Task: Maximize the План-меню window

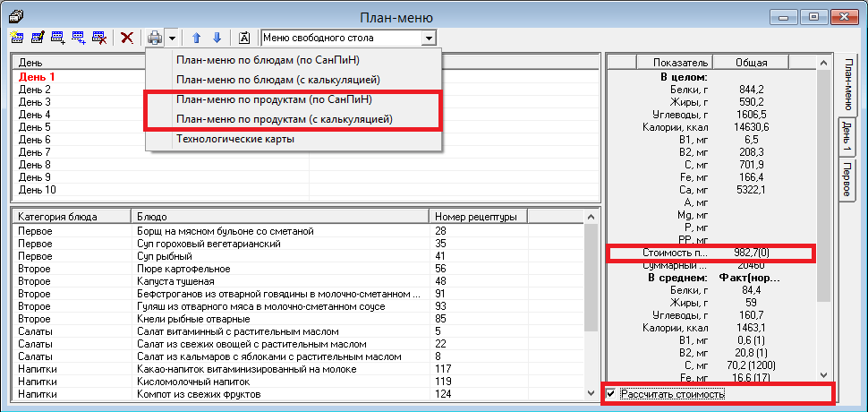Action: pos(813,17)
